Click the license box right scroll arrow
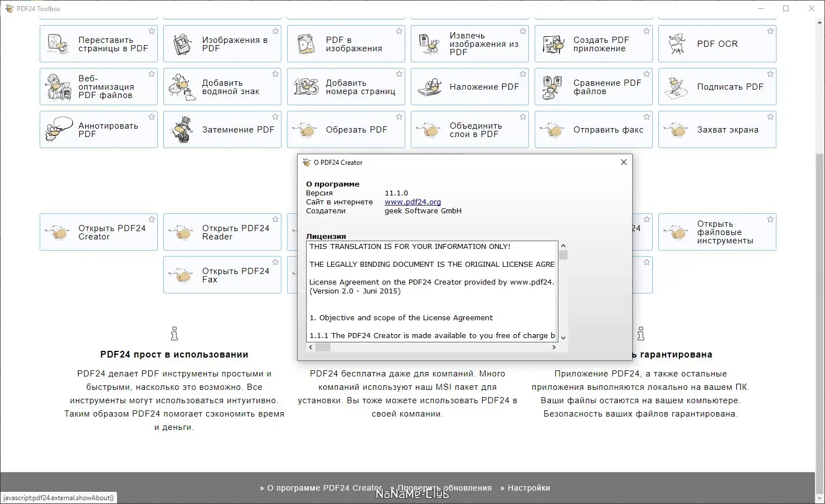The width and height of the screenshot is (825, 504). (554, 347)
